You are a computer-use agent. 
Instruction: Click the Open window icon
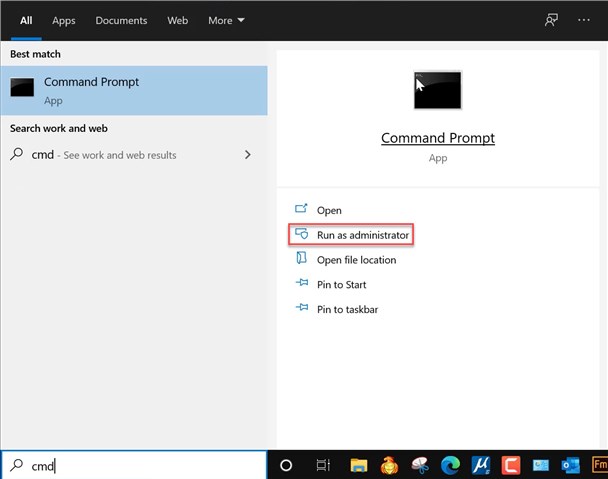click(x=301, y=209)
